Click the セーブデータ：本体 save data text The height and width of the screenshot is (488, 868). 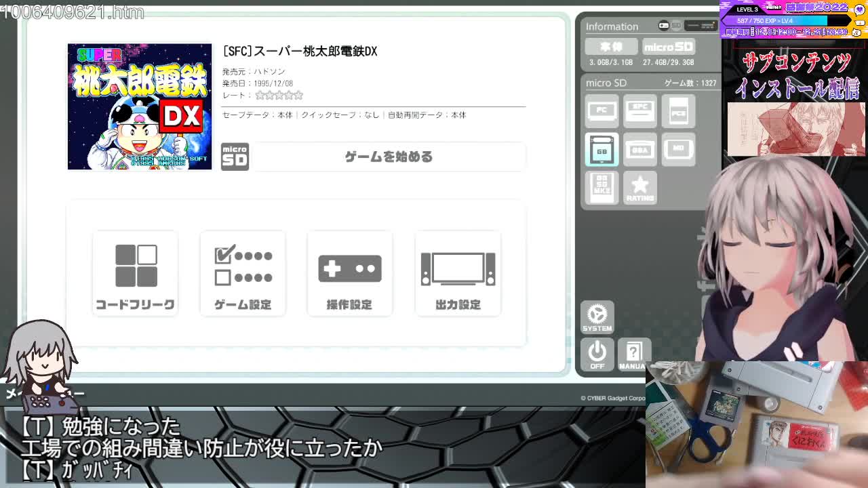coord(257,115)
